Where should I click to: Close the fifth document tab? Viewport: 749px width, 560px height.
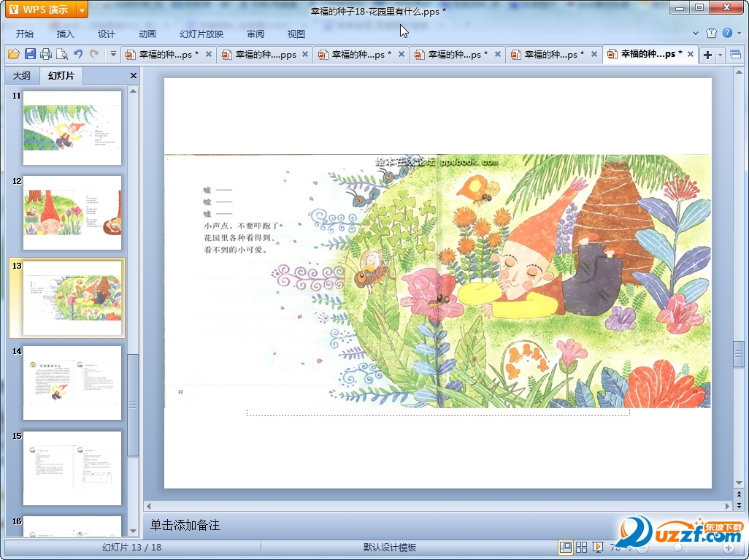594,55
